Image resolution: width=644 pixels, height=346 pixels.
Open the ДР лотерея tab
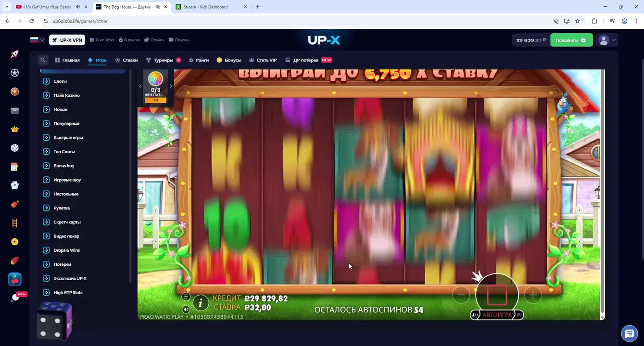click(308, 60)
